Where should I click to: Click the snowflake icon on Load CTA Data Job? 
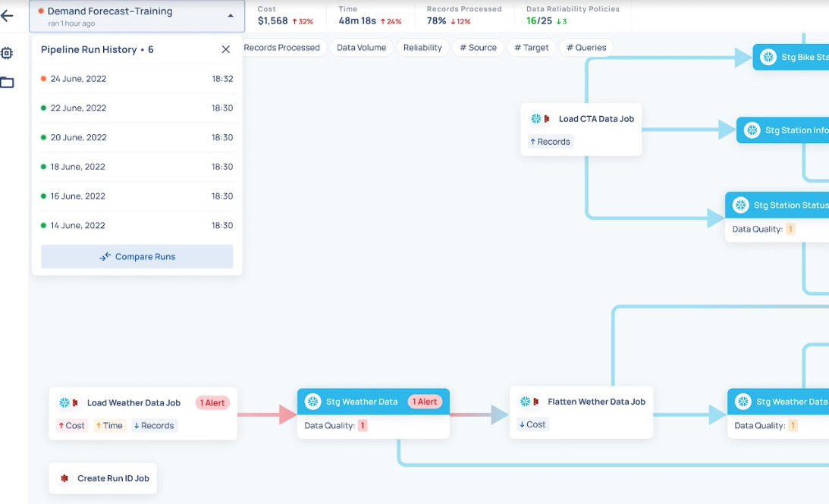click(x=535, y=119)
